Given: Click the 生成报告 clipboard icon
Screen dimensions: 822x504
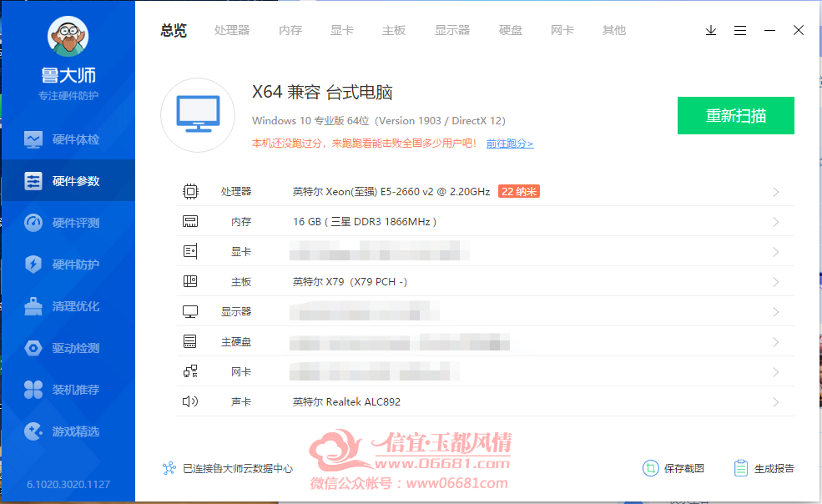Looking at the screenshot, I should pos(741,468).
